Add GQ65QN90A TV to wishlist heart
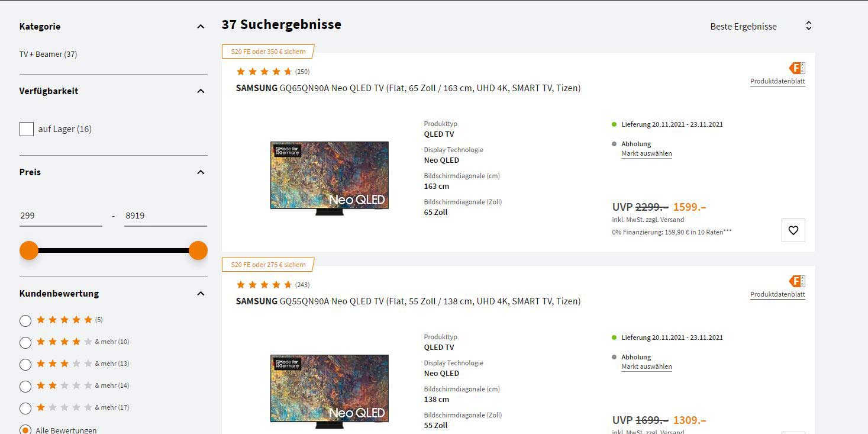The width and height of the screenshot is (868, 434). 793,230
